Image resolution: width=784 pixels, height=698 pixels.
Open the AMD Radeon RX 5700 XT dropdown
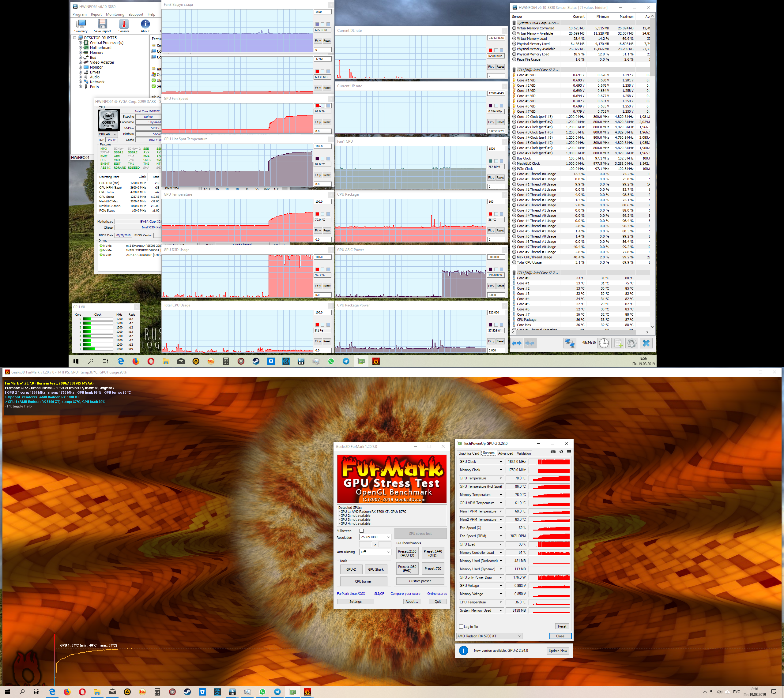coord(489,636)
